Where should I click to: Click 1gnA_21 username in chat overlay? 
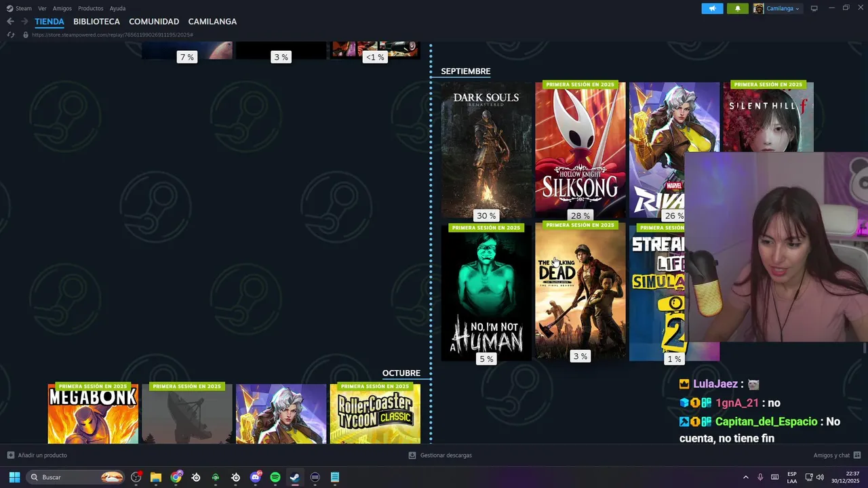pyautogui.click(x=737, y=403)
